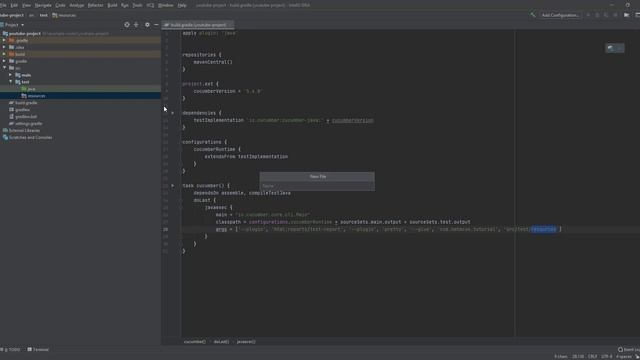
Task: Open the View menu
Action: pos(27,5)
